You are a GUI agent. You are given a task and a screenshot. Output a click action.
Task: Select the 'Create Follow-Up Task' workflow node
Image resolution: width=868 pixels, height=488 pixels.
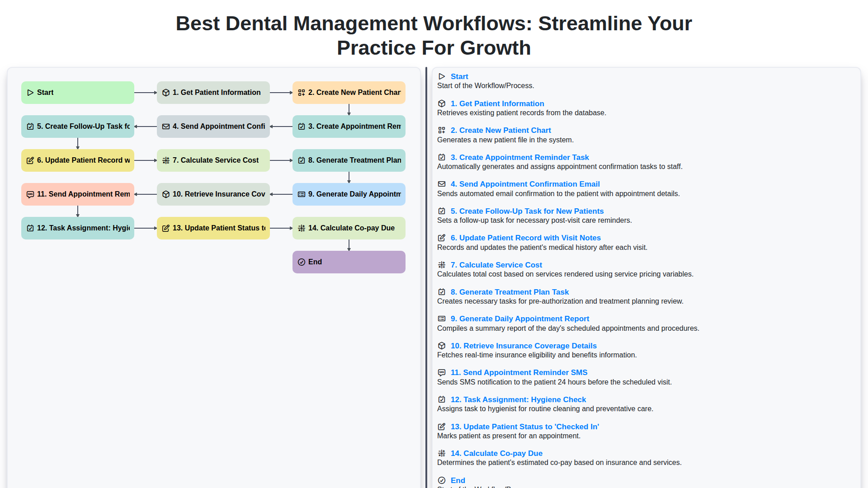point(77,127)
